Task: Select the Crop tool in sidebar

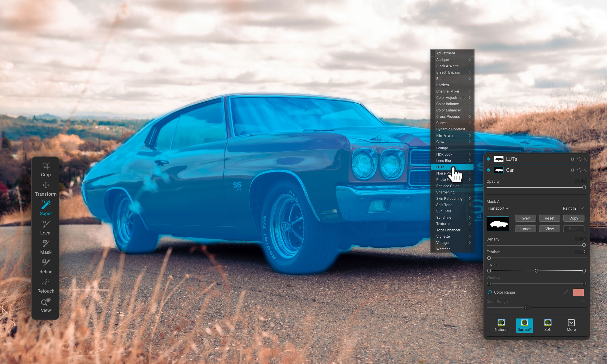Action: (x=45, y=169)
